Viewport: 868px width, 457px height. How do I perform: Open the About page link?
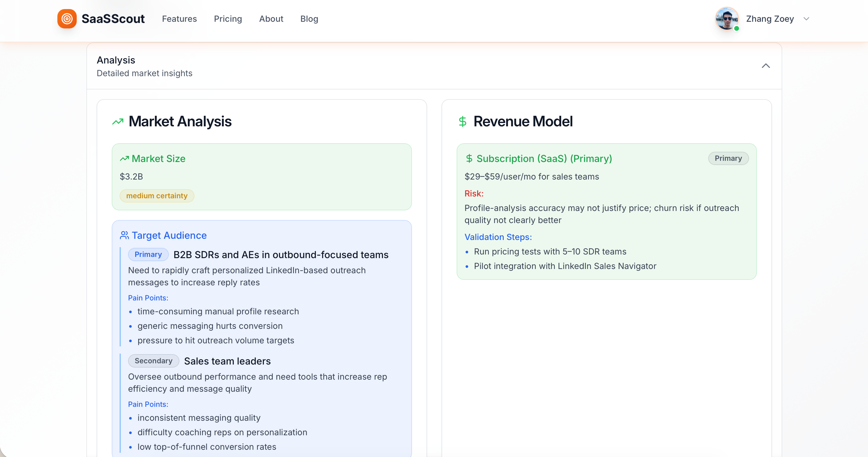(271, 19)
